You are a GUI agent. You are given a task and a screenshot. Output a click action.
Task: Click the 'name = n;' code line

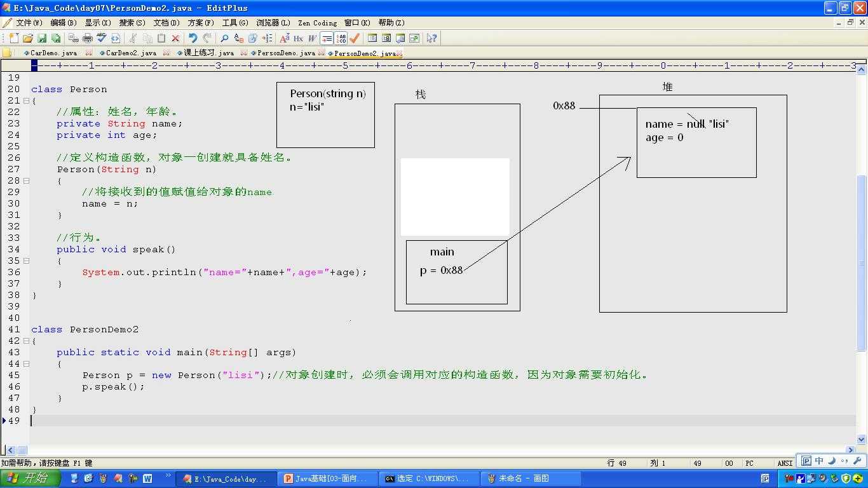click(x=110, y=203)
